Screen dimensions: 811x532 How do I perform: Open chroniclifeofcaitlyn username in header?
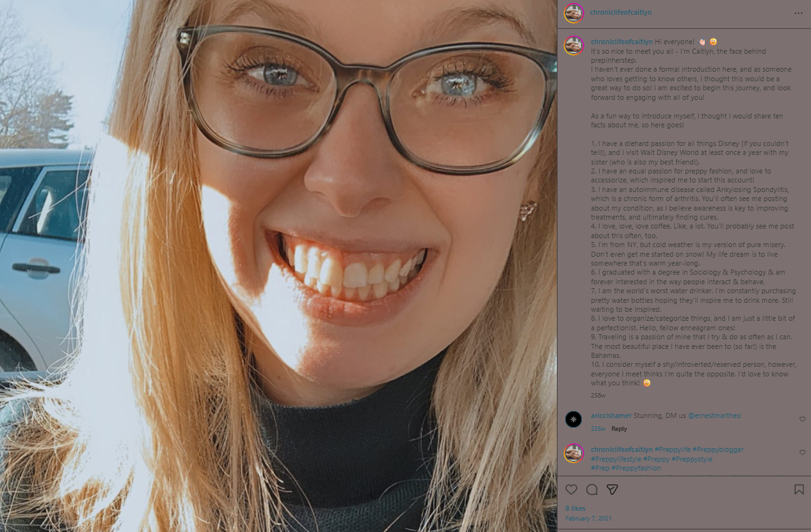click(x=621, y=13)
